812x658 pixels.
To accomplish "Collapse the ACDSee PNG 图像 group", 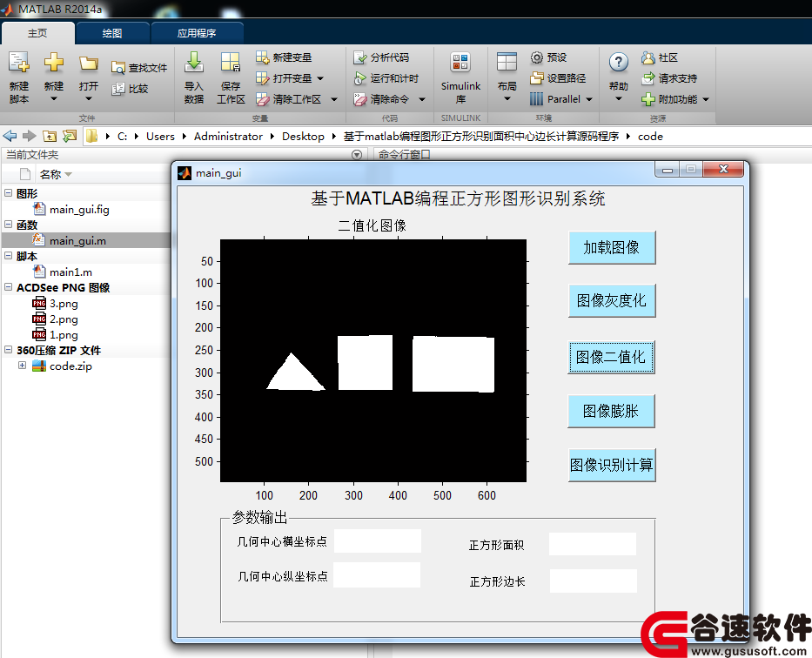I will (9, 287).
